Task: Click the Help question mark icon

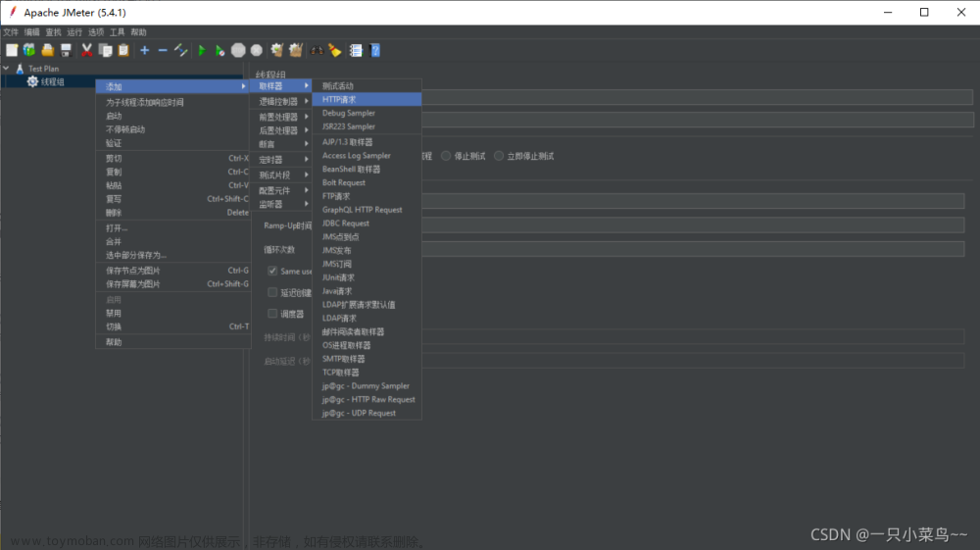Action: (x=375, y=50)
